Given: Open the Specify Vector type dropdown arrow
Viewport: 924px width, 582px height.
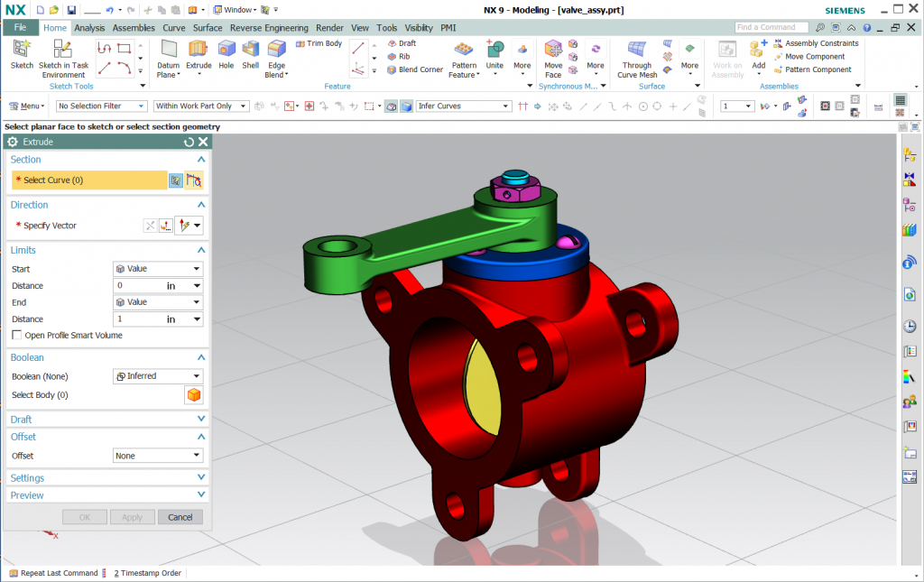Looking at the screenshot, I should 198,226.
